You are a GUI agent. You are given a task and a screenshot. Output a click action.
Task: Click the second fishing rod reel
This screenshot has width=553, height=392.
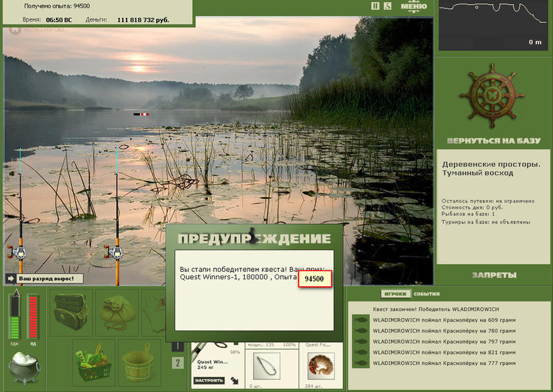point(114,252)
